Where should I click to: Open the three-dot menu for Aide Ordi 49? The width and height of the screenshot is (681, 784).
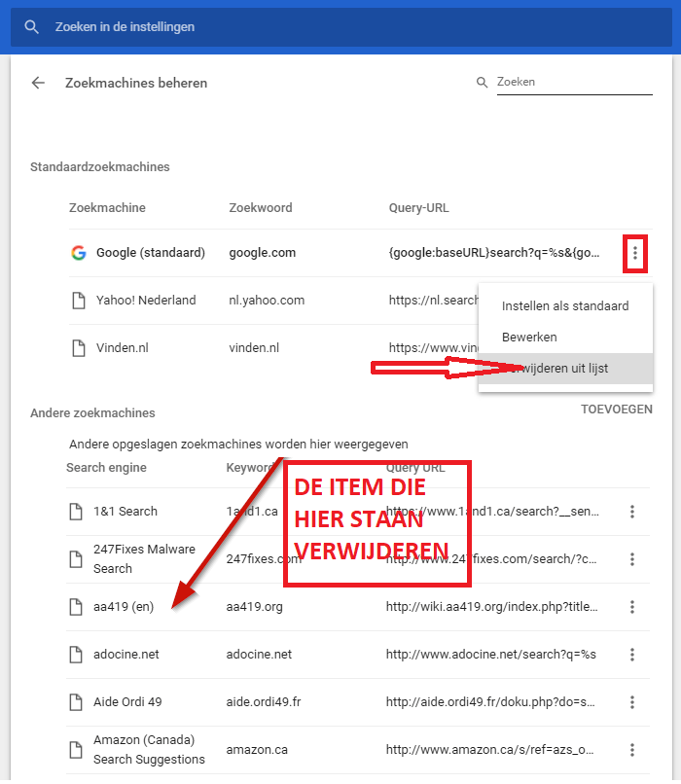632,702
